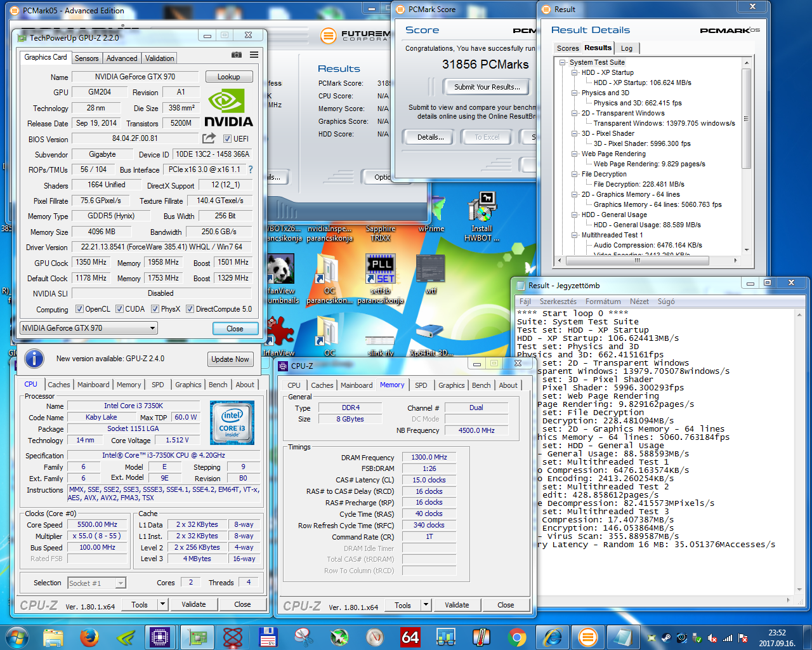This screenshot has height=650, width=812.
Task: Toggle the DirectCompute 5.0 checkbox
Action: 190,309
